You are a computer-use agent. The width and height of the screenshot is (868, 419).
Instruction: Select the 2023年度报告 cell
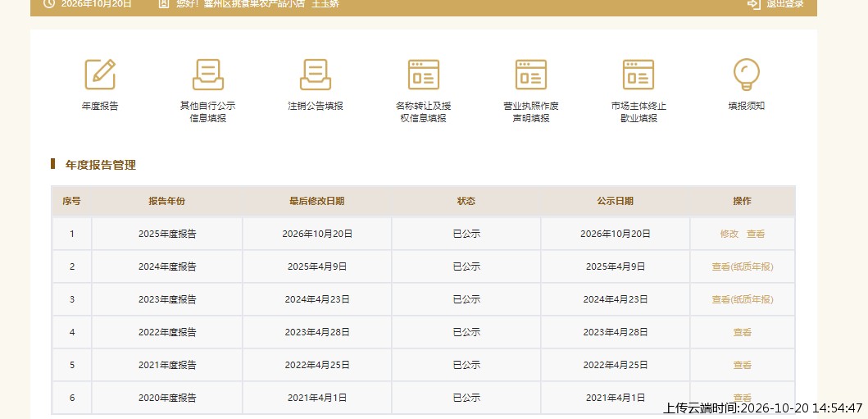(167, 299)
